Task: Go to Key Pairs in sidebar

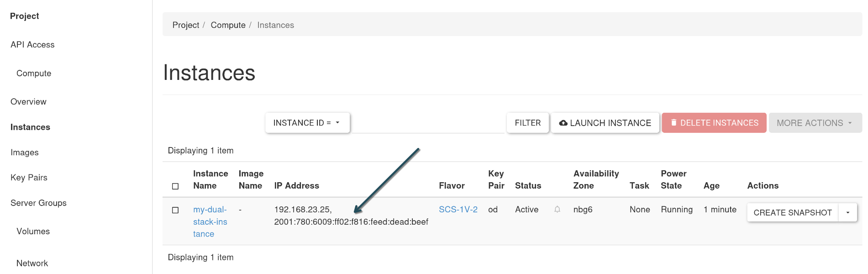Action: 29,178
